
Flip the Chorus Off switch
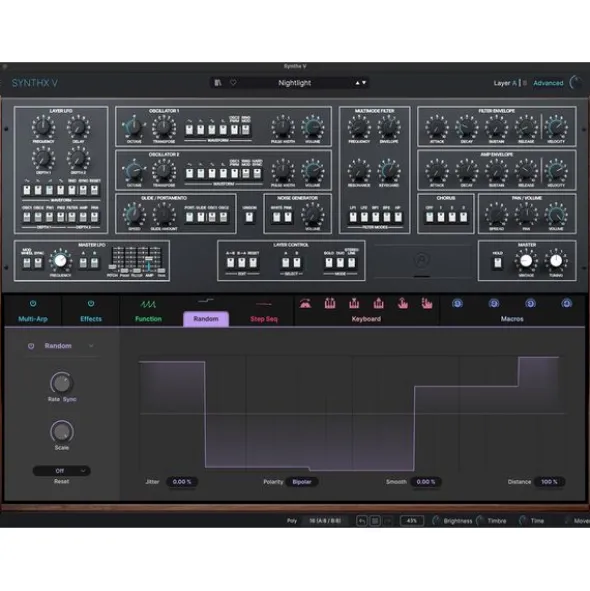pyautogui.click(x=429, y=217)
